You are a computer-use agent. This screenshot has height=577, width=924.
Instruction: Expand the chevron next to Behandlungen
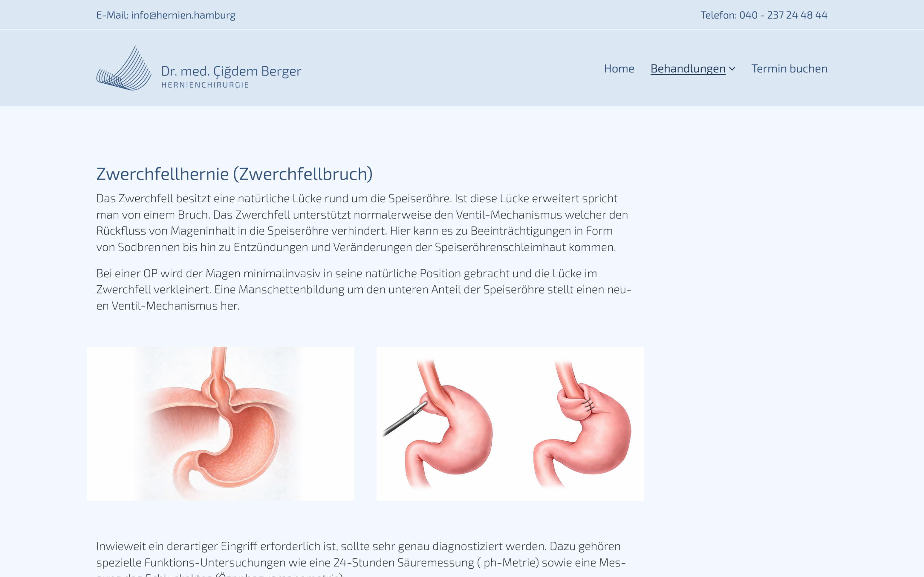732,69
